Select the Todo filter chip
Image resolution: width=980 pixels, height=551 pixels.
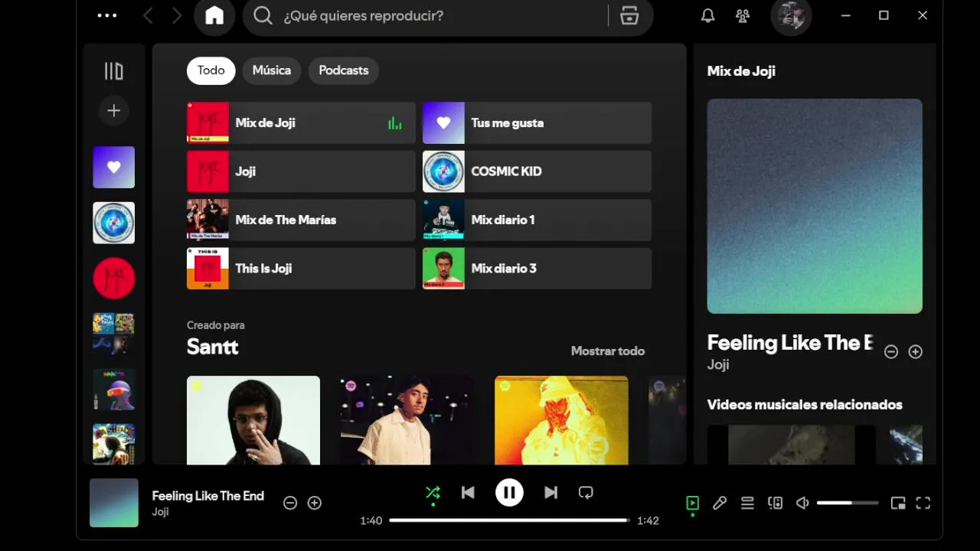point(211,70)
